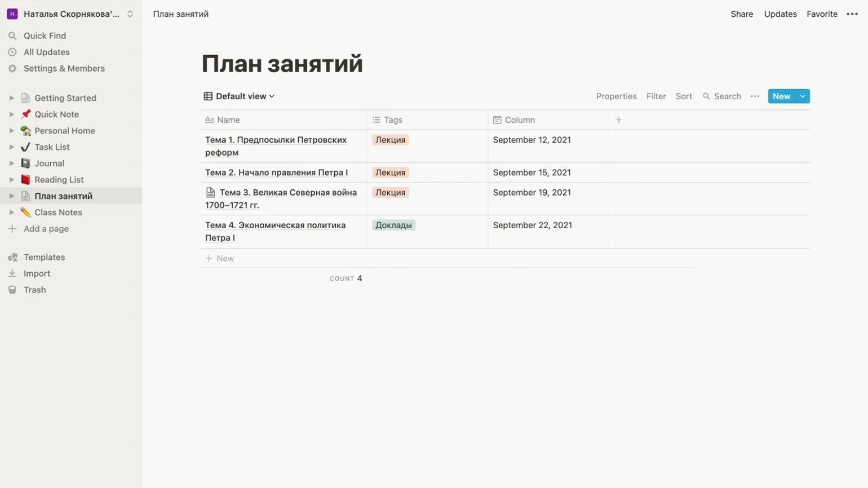Click the Share button at top
Screen dimensions: 868x488
[742, 14]
